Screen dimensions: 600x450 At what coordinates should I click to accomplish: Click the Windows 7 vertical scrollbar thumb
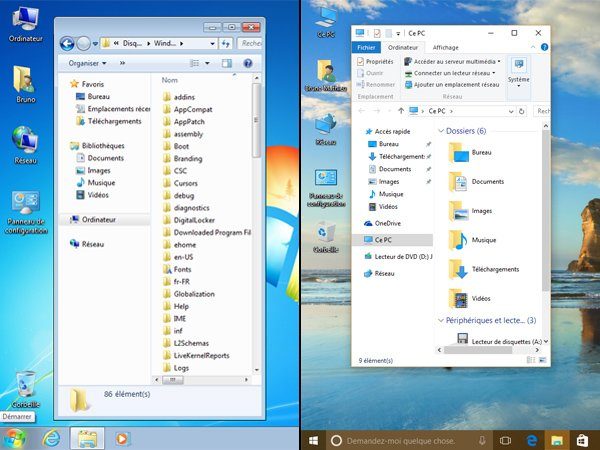256,121
